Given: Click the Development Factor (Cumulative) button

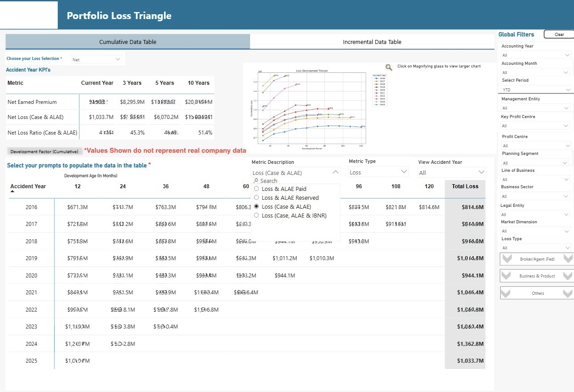Looking at the screenshot, I should click(44, 152).
